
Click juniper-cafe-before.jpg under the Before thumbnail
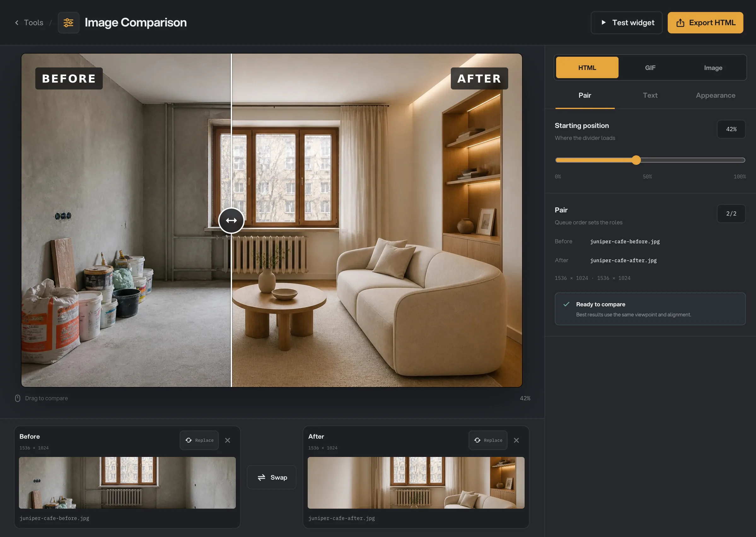click(54, 518)
